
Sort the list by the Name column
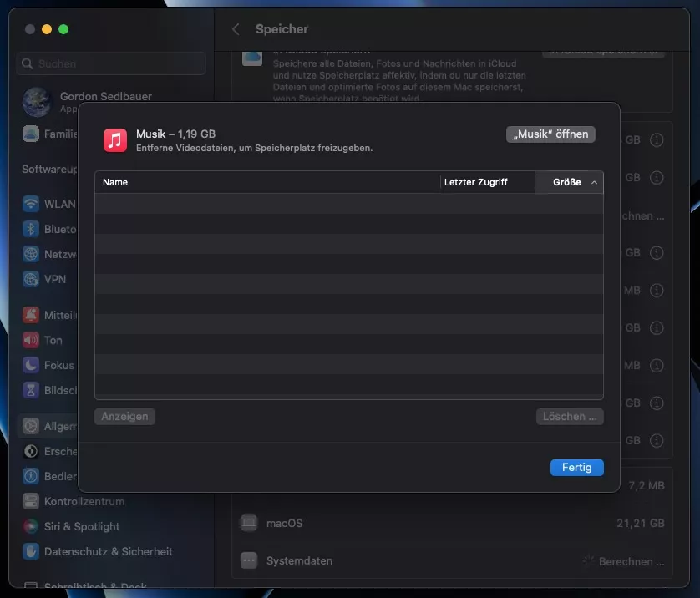(x=267, y=182)
